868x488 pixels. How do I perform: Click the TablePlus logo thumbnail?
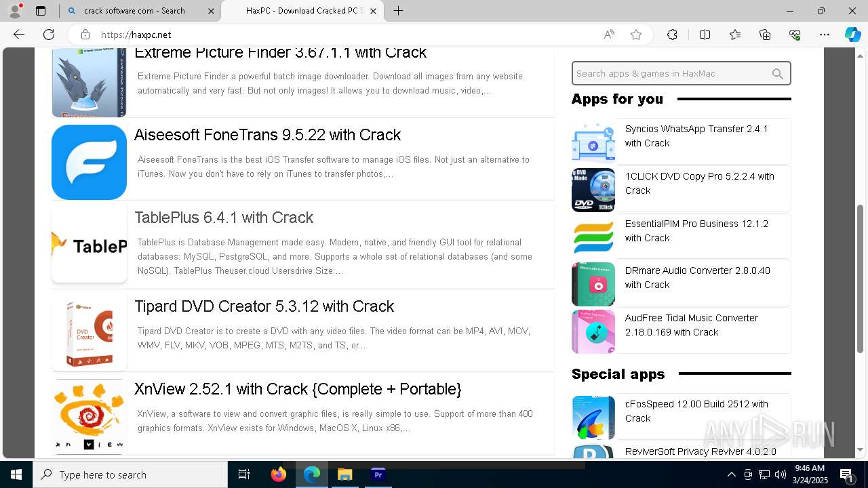(x=89, y=245)
